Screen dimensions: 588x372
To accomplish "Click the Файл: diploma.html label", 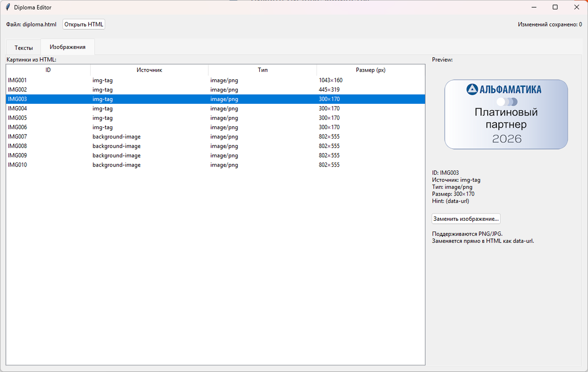I will coord(31,24).
